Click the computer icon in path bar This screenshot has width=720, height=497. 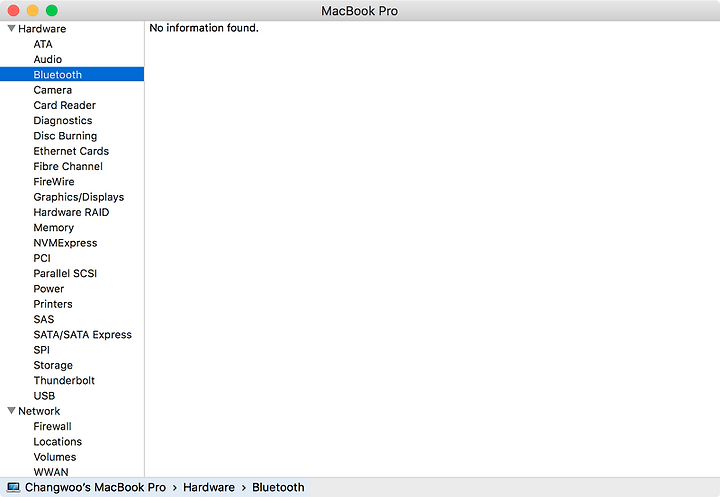13,487
